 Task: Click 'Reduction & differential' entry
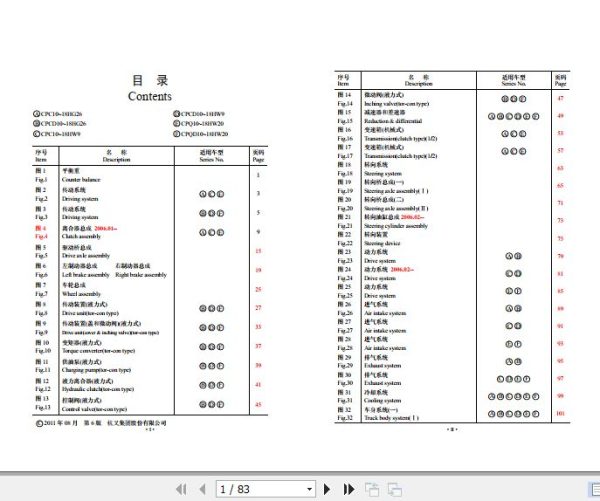(393, 121)
